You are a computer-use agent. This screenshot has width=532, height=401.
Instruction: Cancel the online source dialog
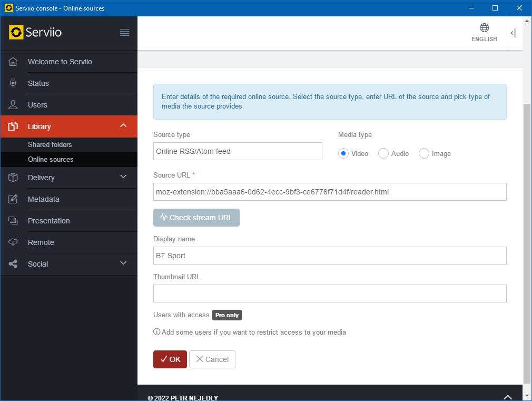point(212,359)
